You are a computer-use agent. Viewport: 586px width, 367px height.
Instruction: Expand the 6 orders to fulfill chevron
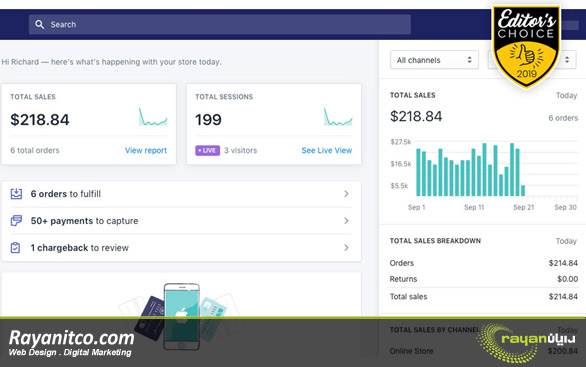pos(346,194)
